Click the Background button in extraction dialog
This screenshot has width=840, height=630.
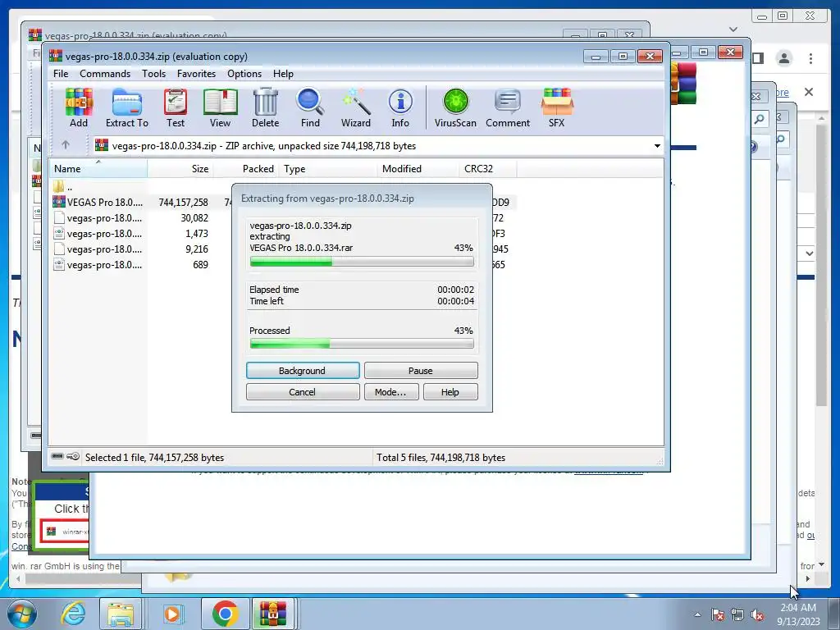(303, 371)
